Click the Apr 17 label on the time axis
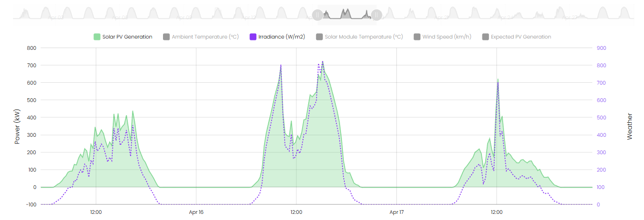Screen dimensions: 644x220 point(397,212)
